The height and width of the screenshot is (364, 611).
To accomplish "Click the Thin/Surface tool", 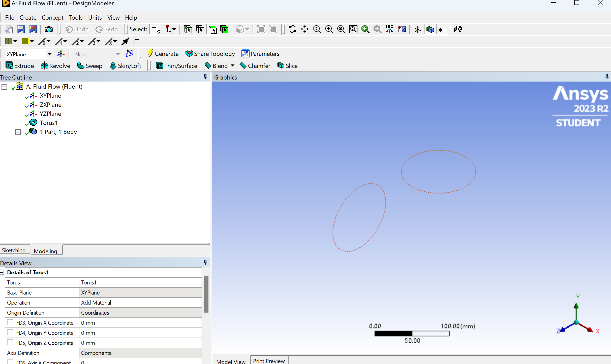I will 176,66.
